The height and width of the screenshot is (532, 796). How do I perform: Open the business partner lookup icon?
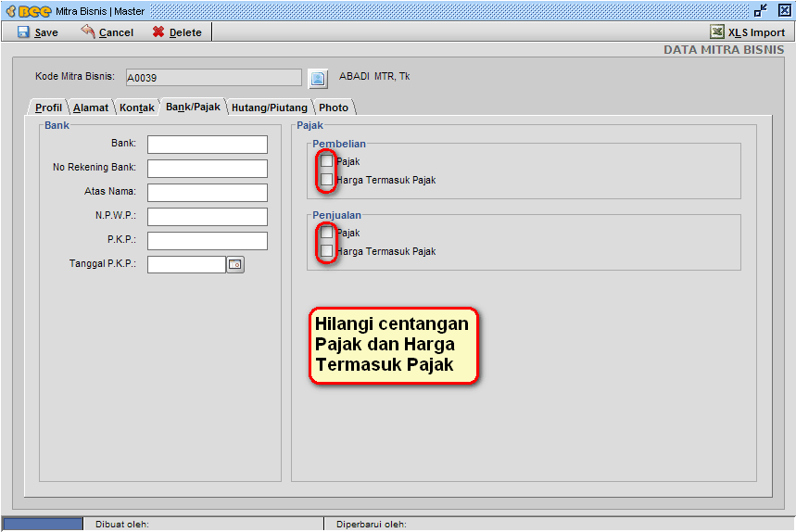(318, 78)
